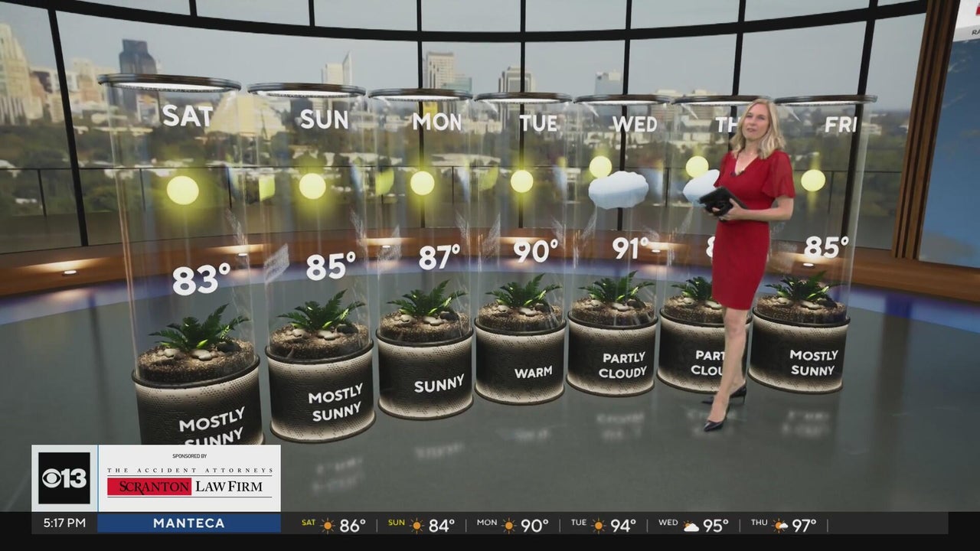Click the SAT sun icon in bottom ticker
The height and width of the screenshot is (551, 980).
[328, 526]
